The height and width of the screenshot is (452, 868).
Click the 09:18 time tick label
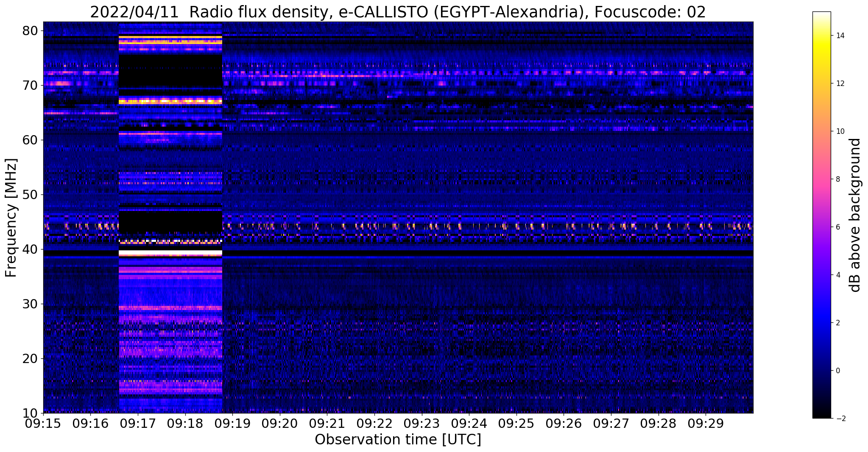point(185,424)
